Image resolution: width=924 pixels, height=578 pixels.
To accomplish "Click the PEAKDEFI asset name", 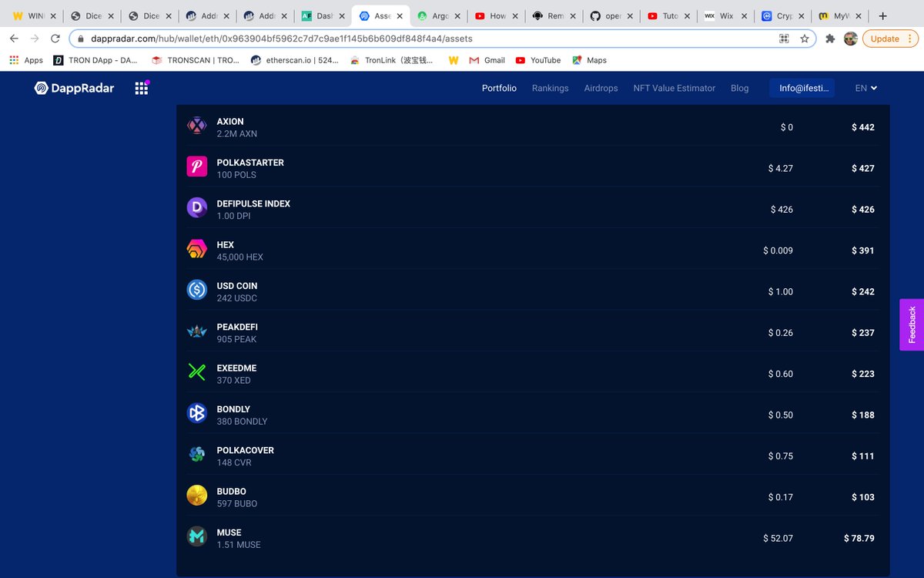I will click(237, 327).
